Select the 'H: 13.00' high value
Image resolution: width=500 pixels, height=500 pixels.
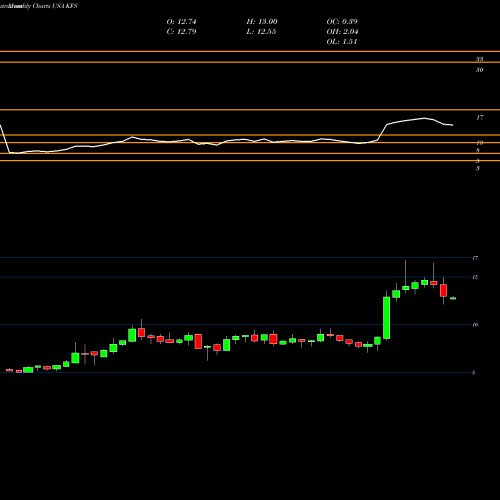[262, 22]
